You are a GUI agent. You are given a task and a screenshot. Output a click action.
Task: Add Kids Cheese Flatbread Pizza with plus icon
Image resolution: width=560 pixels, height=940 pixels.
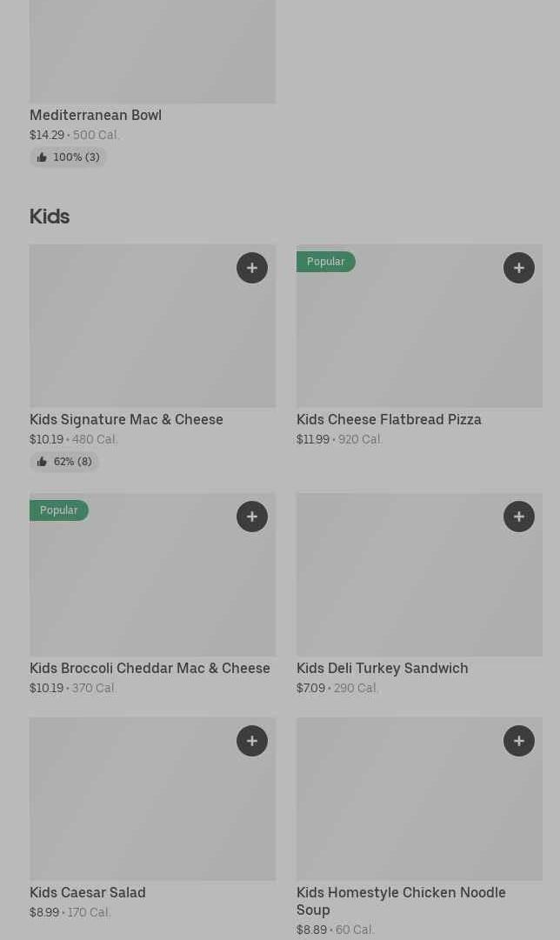[518, 268]
